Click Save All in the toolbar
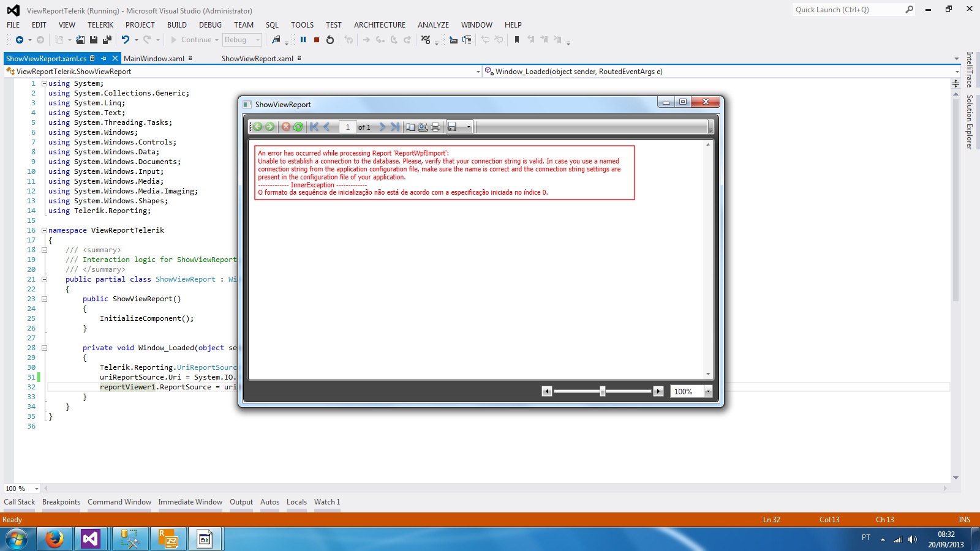This screenshot has height=551, width=980. (x=107, y=40)
